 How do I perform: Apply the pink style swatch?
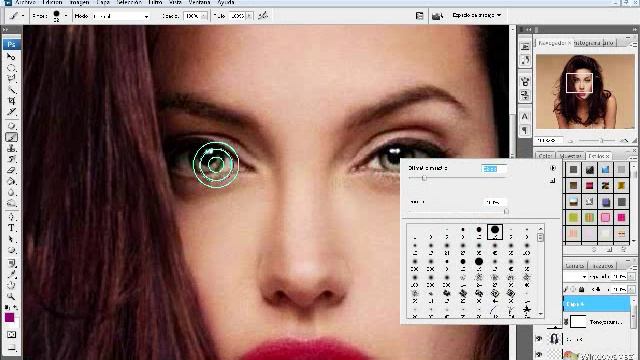tap(605, 218)
